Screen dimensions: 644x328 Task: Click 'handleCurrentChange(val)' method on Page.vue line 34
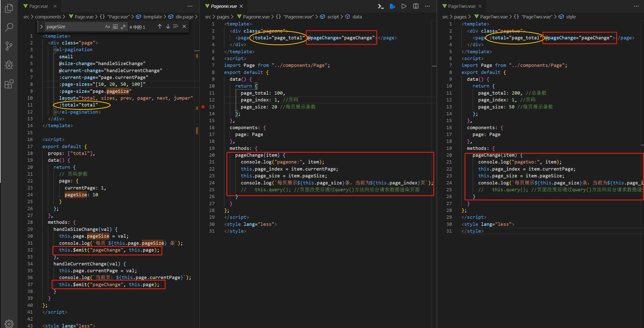click(x=87, y=264)
